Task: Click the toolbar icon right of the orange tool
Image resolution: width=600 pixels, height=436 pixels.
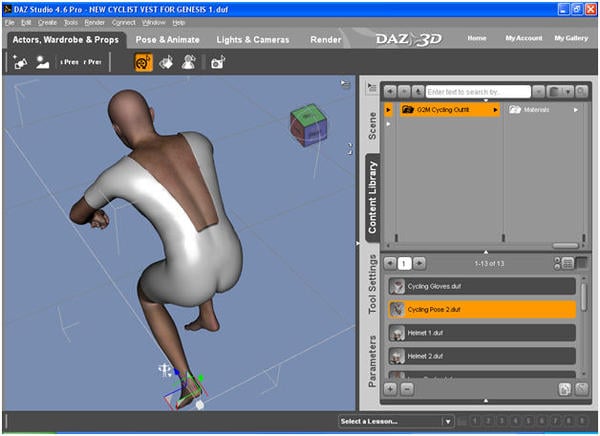Action: [x=166, y=62]
